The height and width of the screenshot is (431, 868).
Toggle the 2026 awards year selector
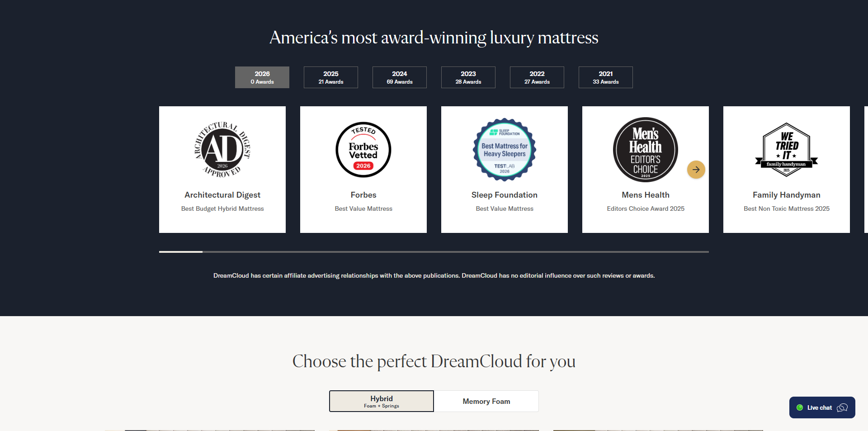[x=262, y=77]
